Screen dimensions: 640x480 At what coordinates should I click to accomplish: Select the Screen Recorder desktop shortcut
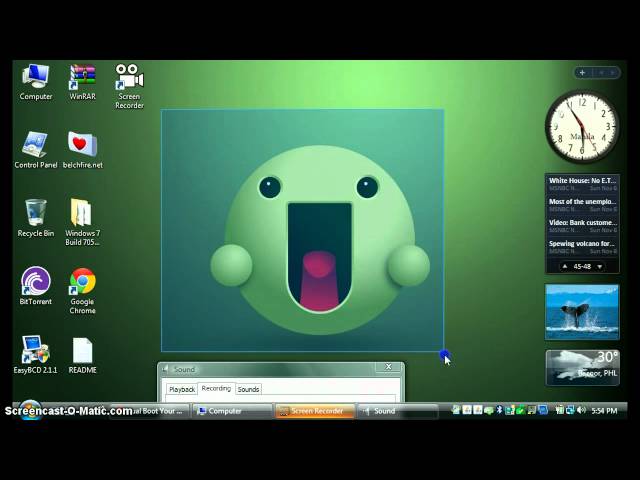click(x=129, y=86)
